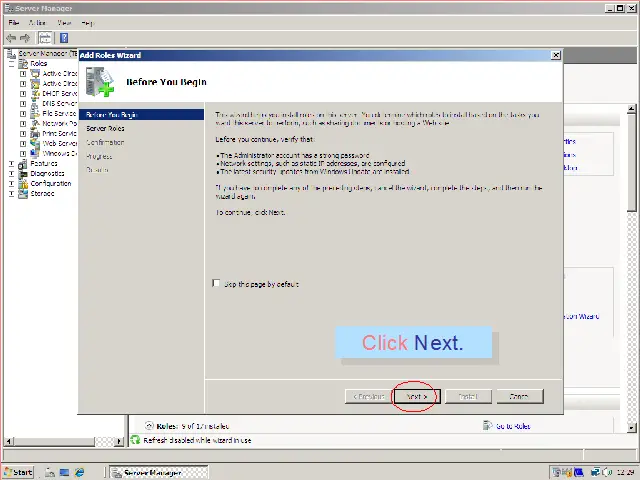
Task: Click the Features node icon
Action: pos(23,164)
